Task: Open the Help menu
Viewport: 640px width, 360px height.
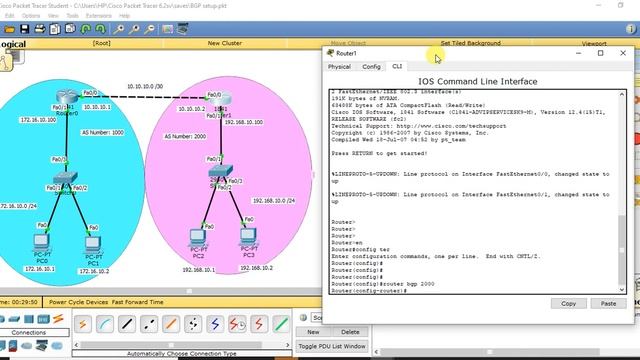Action: pos(124,16)
